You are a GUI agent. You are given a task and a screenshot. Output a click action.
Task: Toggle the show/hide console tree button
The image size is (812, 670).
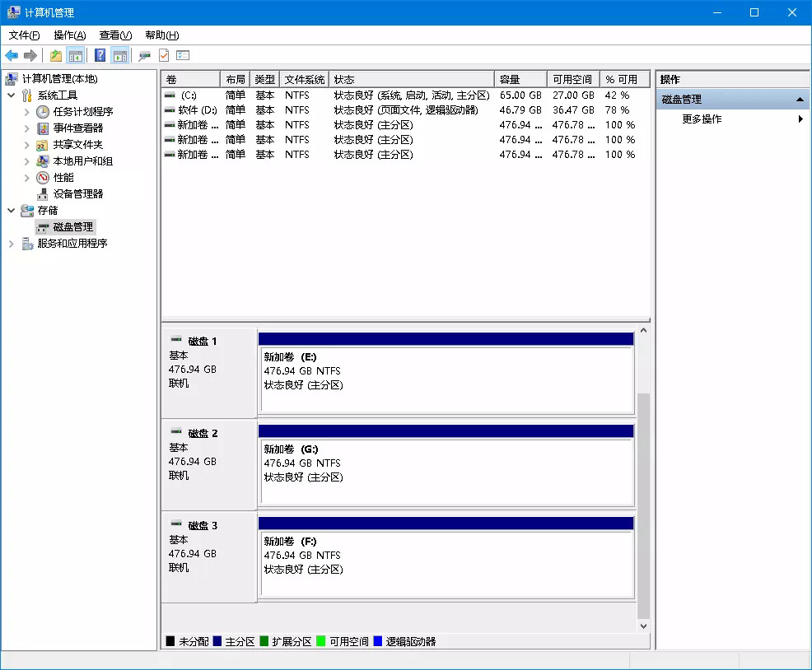tap(76, 55)
